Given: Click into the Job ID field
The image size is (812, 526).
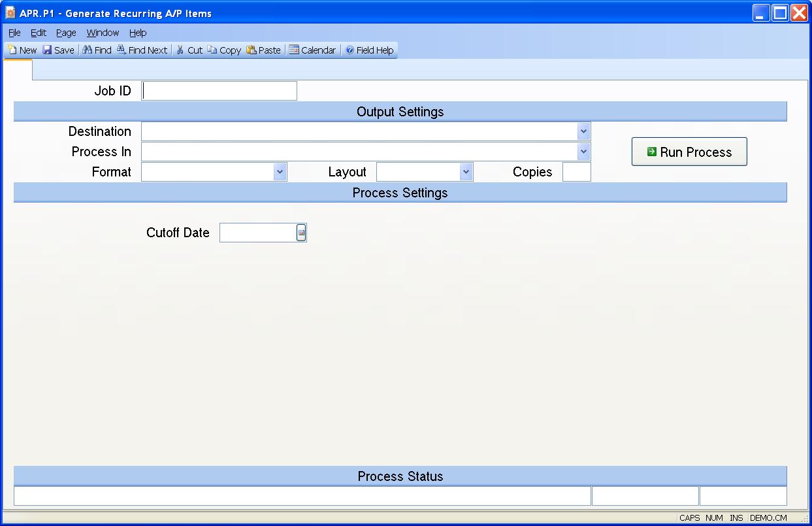Looking at the screenshot, I should pos(219,91).
